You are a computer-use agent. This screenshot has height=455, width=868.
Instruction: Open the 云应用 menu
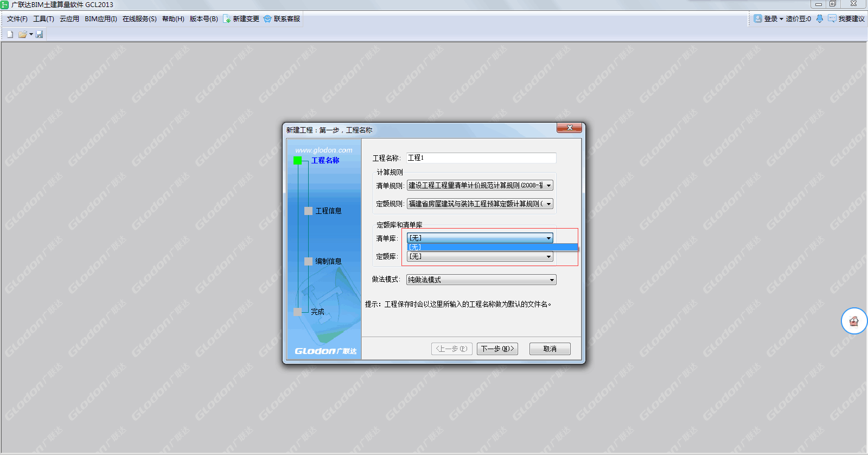click(69, 19)
